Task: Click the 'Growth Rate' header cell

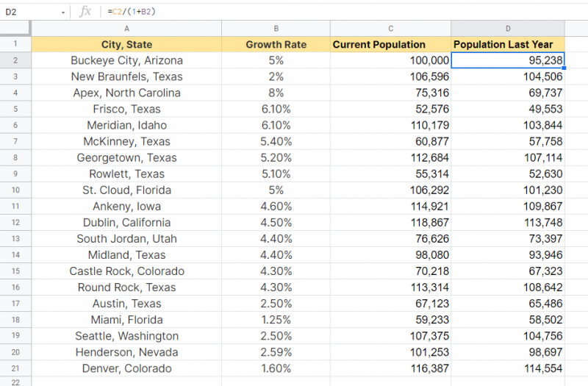Action: 276,44
